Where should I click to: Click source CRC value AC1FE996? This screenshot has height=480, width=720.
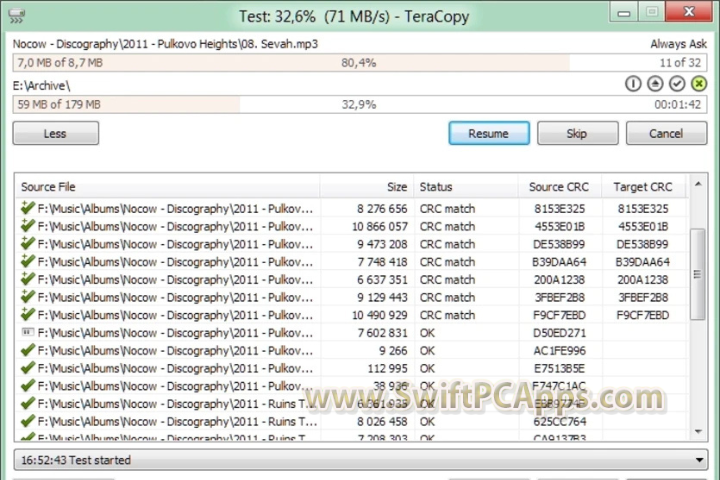559,350
